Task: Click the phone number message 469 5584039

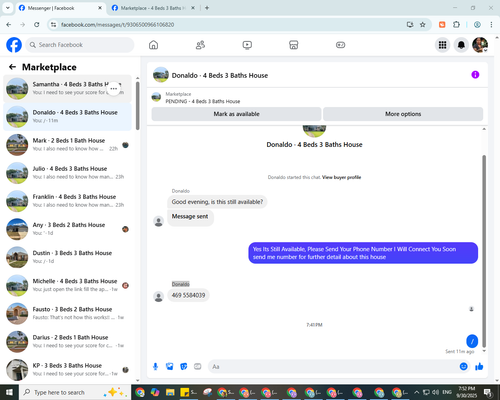Action: click(x=188, y=295)
